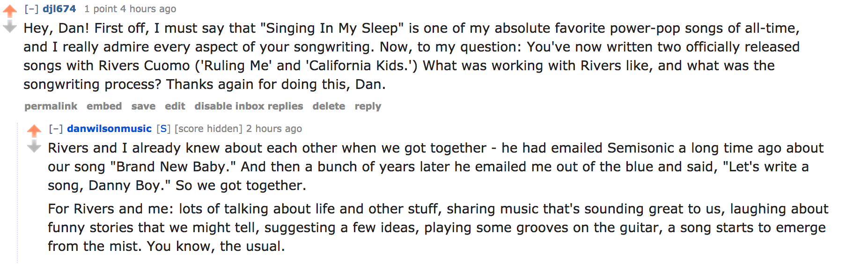This screenshot has width=868, height=264.
Task: Collapse djl674's comment thread with [–]
Action: 31,9
